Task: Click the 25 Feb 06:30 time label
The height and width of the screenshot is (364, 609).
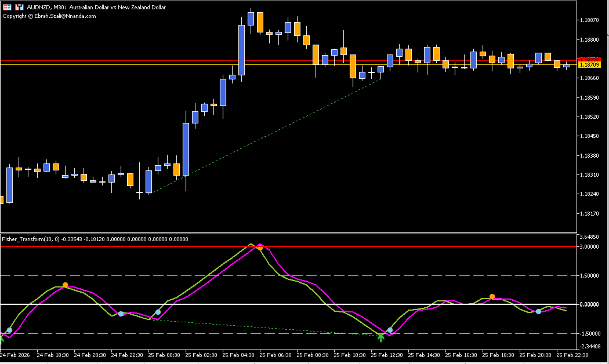Action: pyautogui.click(x=275, y=355)
